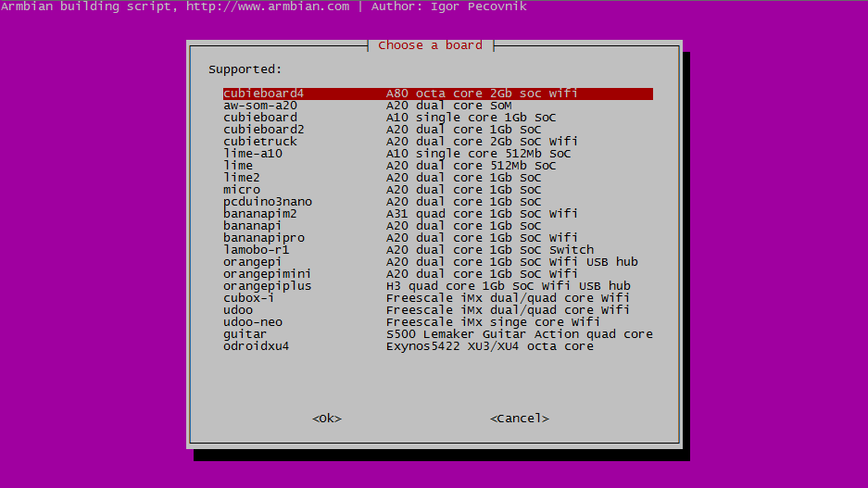Image resolution: width=868 pixels, height=488 pixels.
Task: Select the udoo board entry
Action: pyautogui.click(x=438, y=310)
